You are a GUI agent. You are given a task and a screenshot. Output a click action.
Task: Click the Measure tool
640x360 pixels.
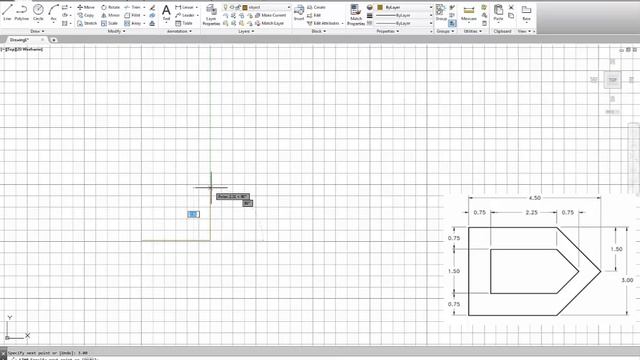tap(469, 12)
